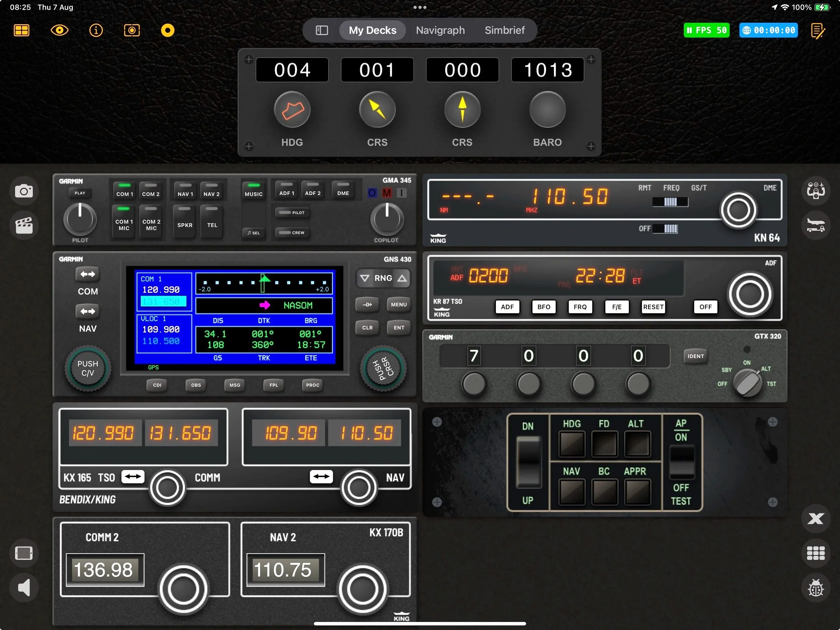Image resolution: width=840 pixels, height=630 pixels.
Task: Toggle the DME audio button
Action: [x=343, y=190]
